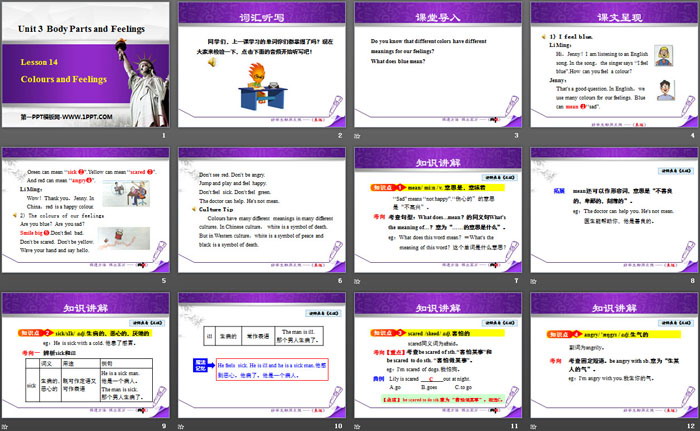Screen dimensions: 700x431
Task: Select slide 1 Unit 3 title thumbnail
Action: tap(86, 64)
